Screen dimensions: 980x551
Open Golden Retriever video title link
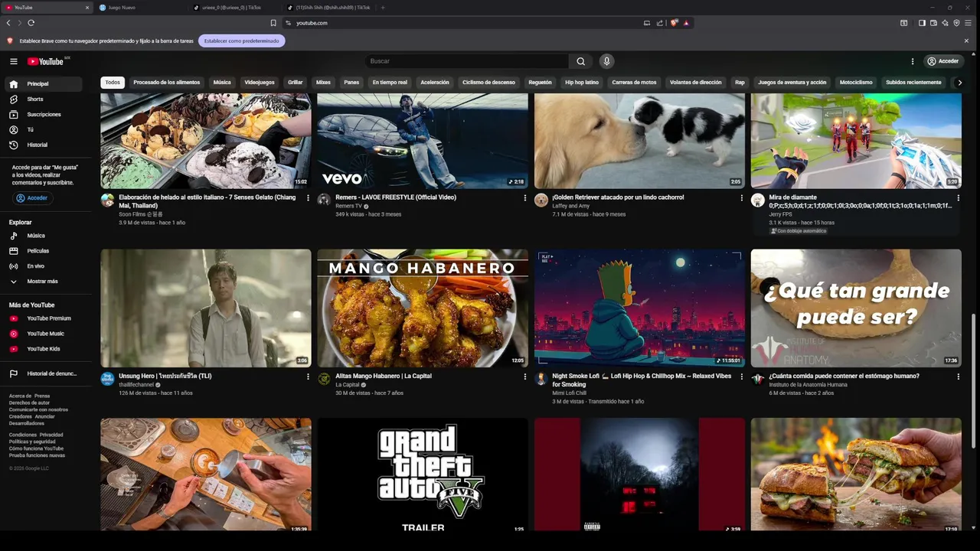[618, 197]
